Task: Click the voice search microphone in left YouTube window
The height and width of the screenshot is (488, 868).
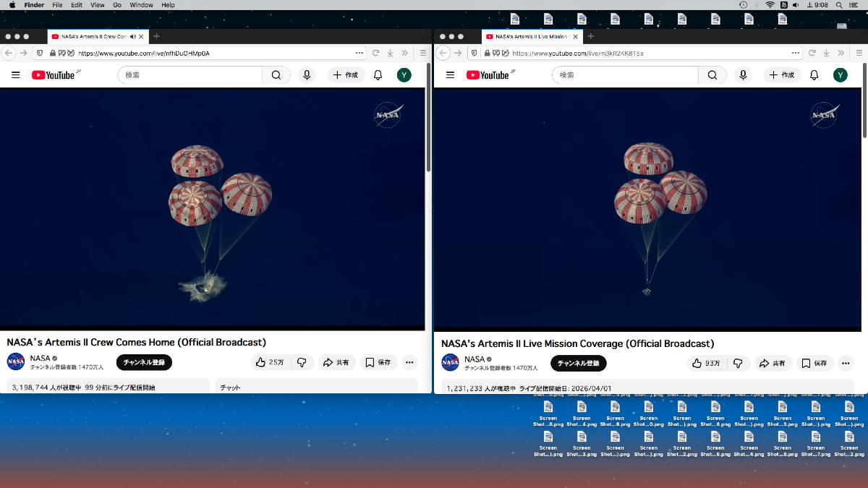Action: click(x=307, y=75)
